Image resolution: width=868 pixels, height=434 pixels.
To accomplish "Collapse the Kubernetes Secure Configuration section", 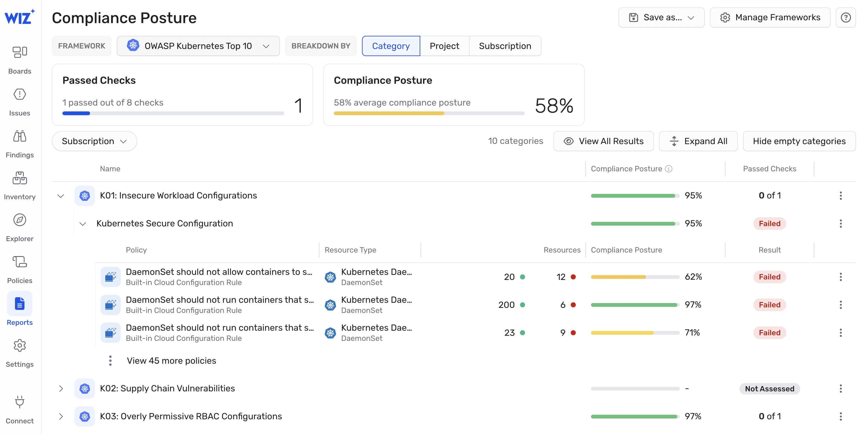I will coord(82,224).
